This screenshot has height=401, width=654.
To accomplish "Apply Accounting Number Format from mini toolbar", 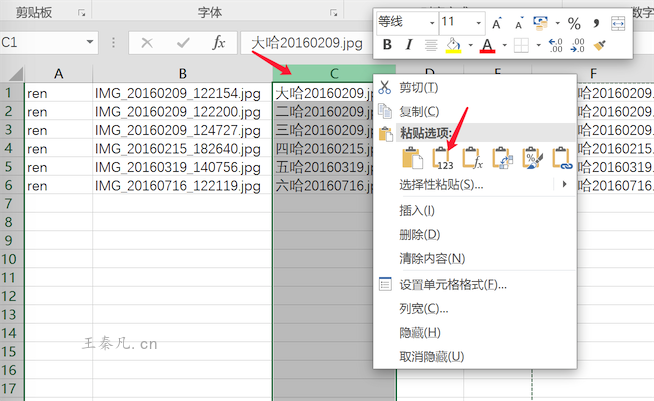I will (x=541, y=23).
